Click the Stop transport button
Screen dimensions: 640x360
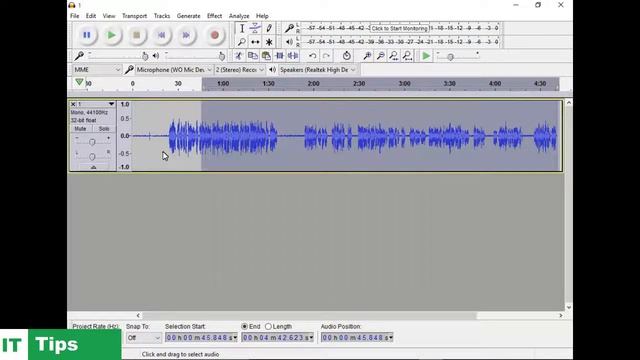pyautogui.click(x=136, y=35)
